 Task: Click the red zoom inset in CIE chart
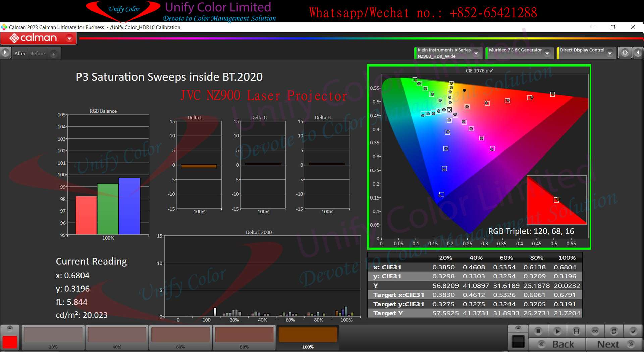tap(556, 200)
